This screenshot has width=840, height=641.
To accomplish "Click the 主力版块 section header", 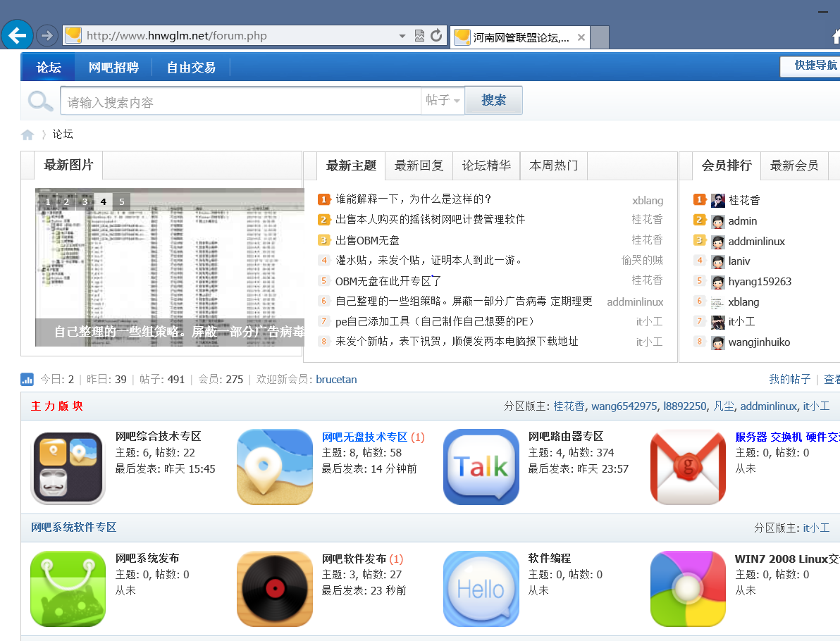I will click(x=57, y=406).
